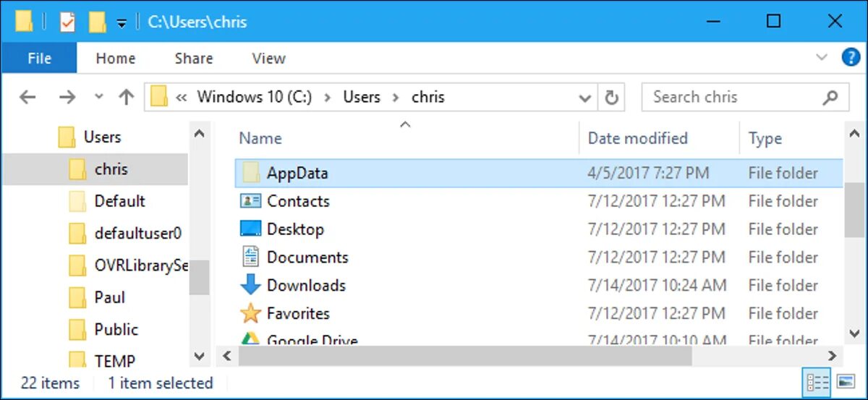Open the Quick Access Toolbar customize arrow
The image size is (868, 400).
pos(122,23)
